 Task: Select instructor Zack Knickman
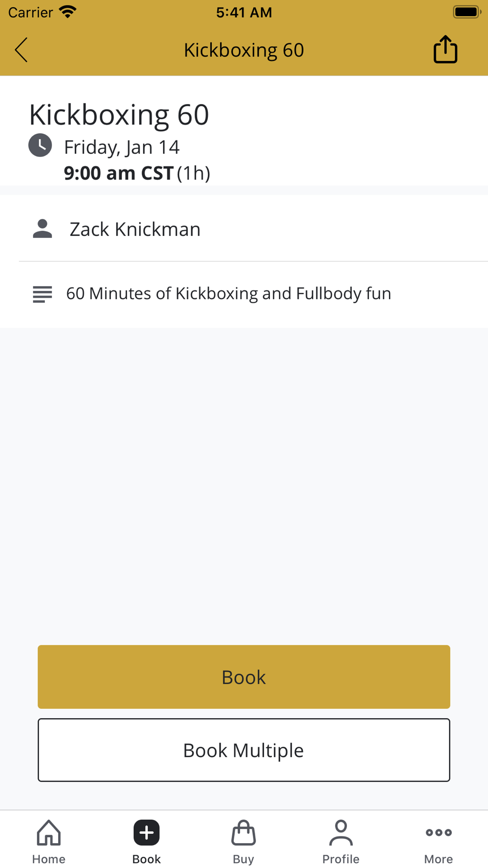[x=135, y=229]
